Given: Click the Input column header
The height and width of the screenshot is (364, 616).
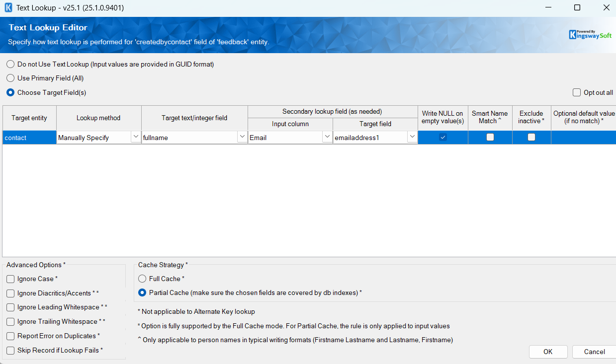Looking at the screenshot, I should [290, 124].
